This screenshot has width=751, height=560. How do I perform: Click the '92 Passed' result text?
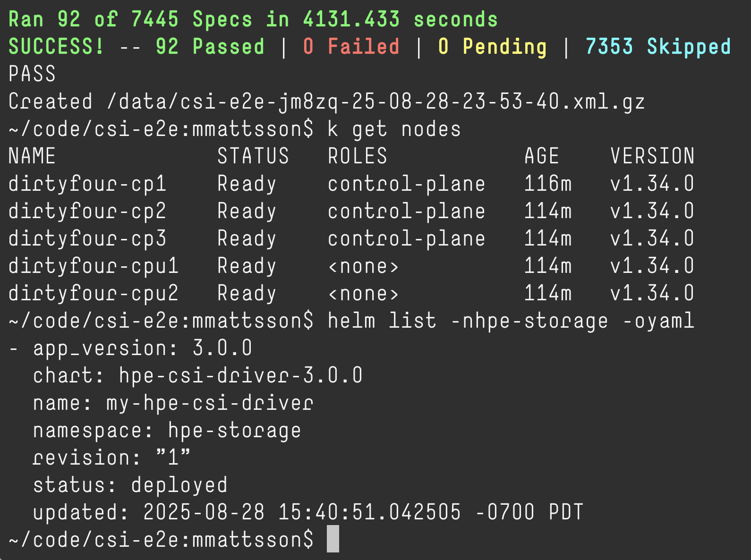(x=210, y=47)
